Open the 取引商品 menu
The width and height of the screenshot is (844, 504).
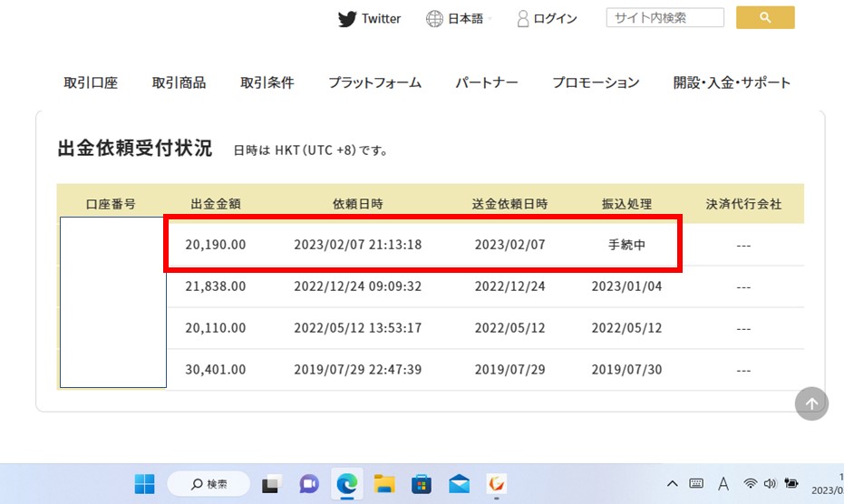pos(179,82)
